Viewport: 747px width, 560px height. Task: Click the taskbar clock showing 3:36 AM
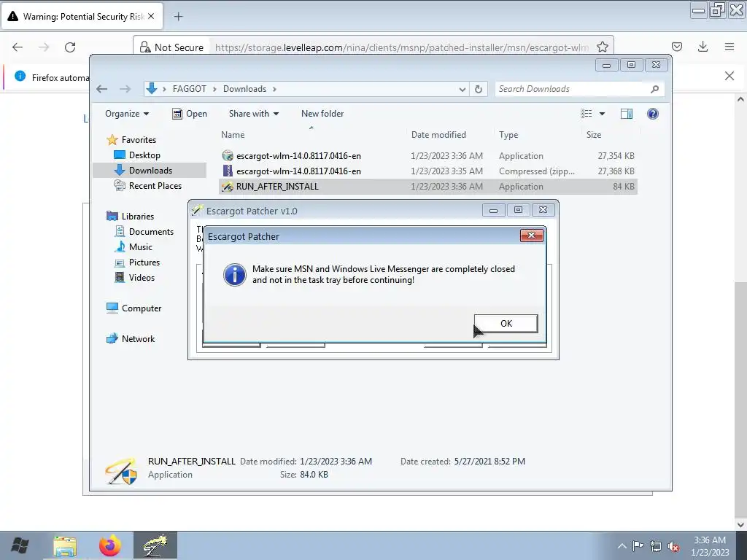click(x=709, y=546)
